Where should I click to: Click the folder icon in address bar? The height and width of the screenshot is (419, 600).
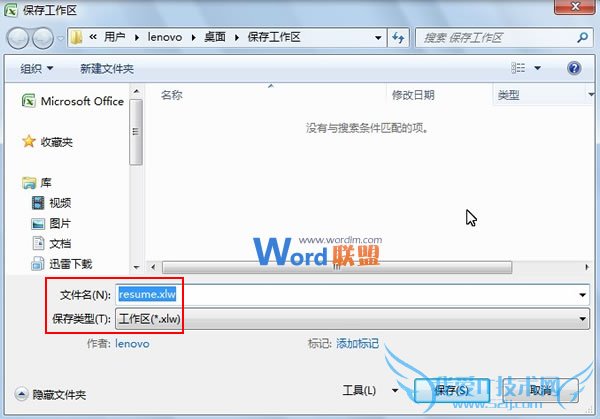(x=77, y=37)
